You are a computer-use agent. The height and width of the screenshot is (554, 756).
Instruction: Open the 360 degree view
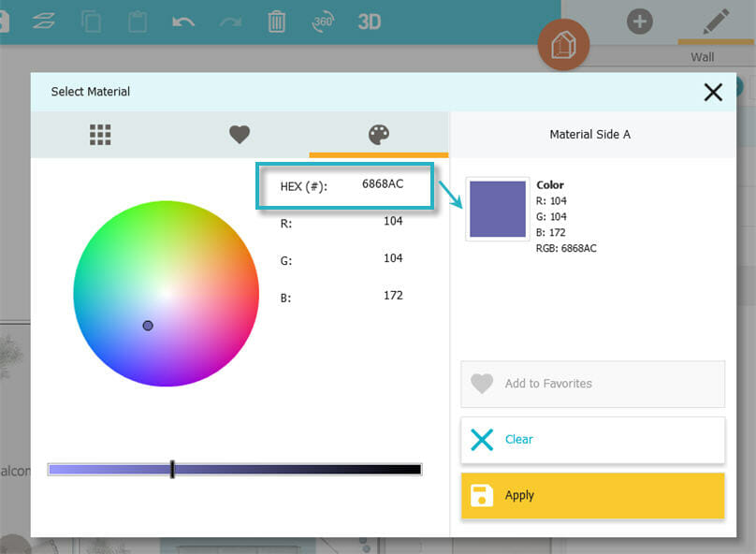(323, 21)
